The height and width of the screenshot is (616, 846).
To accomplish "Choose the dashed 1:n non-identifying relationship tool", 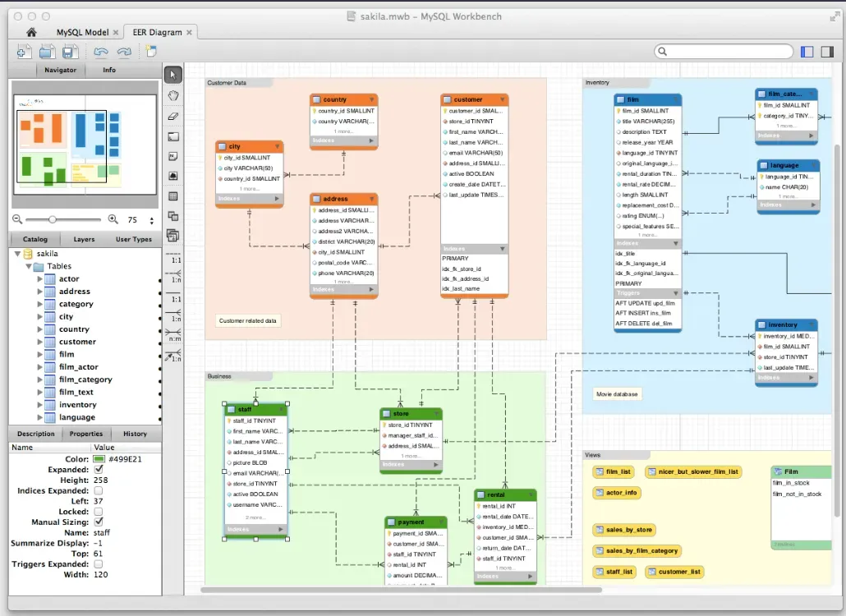I will (172, 278).
